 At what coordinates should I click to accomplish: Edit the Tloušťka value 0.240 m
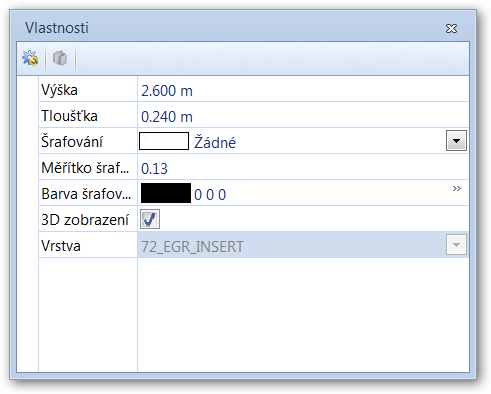(303, 115)
